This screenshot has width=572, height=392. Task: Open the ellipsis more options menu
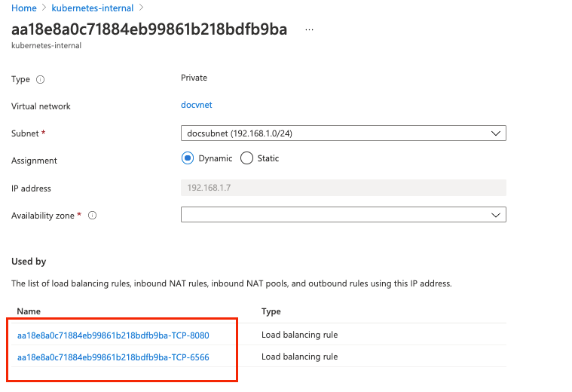[309, 30]
